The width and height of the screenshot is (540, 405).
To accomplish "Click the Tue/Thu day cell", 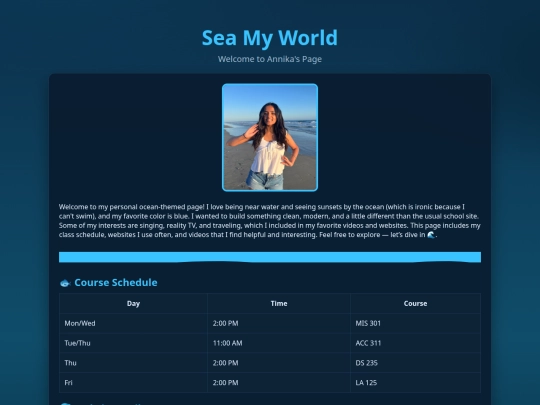I will tap(133, 343).
